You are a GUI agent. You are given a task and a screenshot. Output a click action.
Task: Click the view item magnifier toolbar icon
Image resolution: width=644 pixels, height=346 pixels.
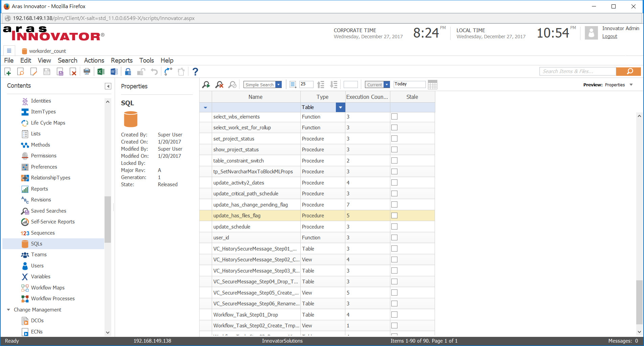21,71
